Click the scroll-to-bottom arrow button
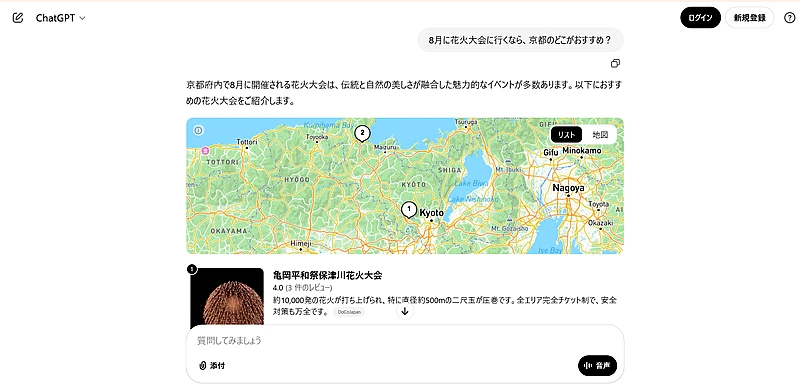 pyautogui.click(x=405, y=312)
